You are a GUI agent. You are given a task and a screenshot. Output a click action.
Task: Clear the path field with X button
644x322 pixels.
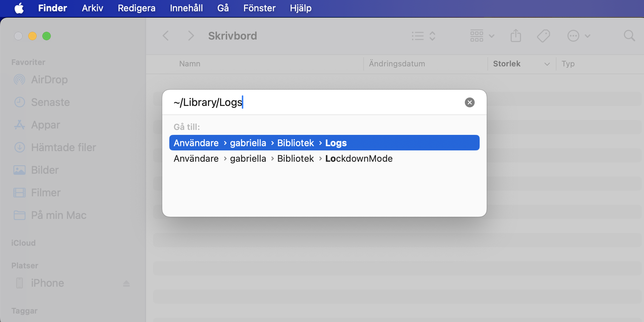(x=469, y=102)
